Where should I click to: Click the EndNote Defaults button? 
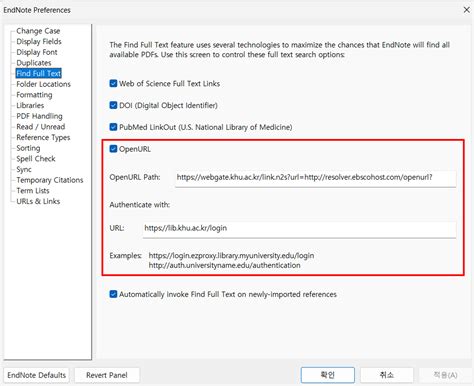pyautogui.click(x=37, y=375)
